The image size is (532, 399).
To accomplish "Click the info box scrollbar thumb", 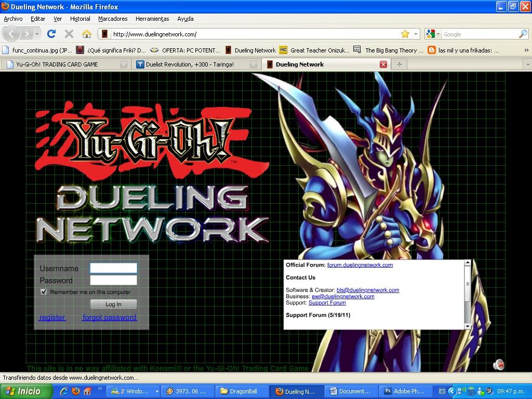I will (467, 284).
